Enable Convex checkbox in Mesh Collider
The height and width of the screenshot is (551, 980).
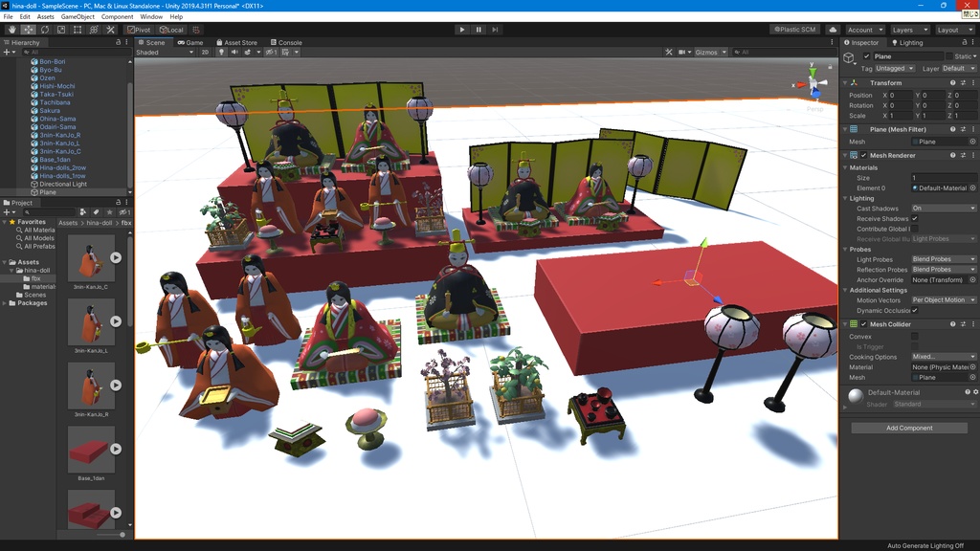[915, 336]
